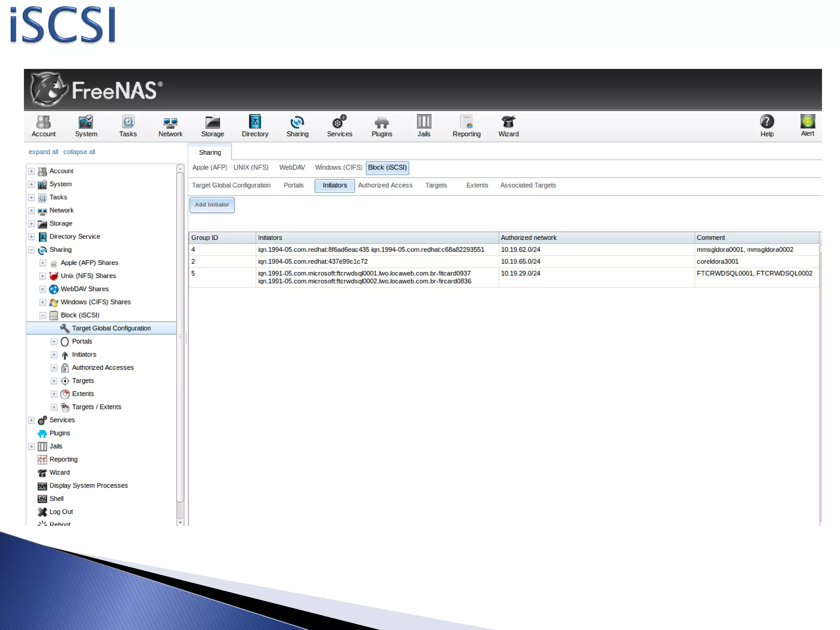Collapse the Sharing tree node
The image size is (840, 630).
(31, 250)
